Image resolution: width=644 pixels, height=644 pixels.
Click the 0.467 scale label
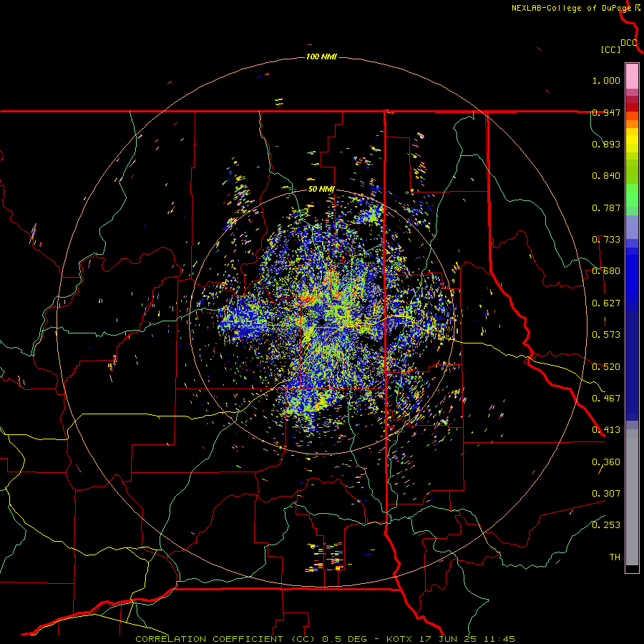click(x=606, y=399)
